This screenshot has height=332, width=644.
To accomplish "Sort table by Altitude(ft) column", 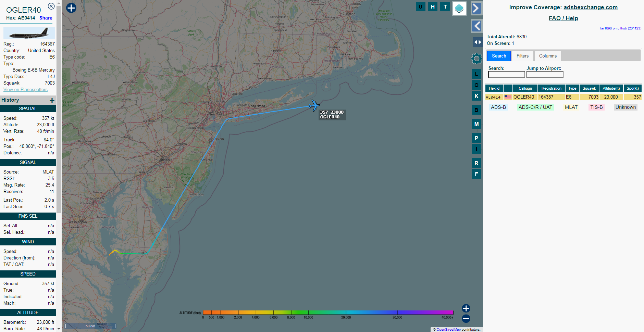I will coord(611,88).
